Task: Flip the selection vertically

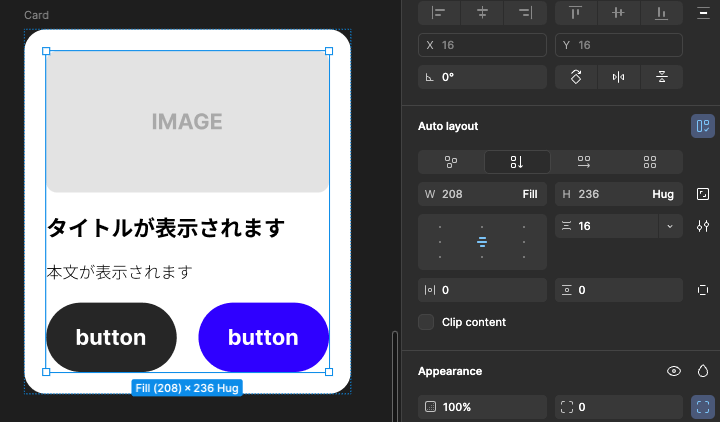Action: [661, 77]
